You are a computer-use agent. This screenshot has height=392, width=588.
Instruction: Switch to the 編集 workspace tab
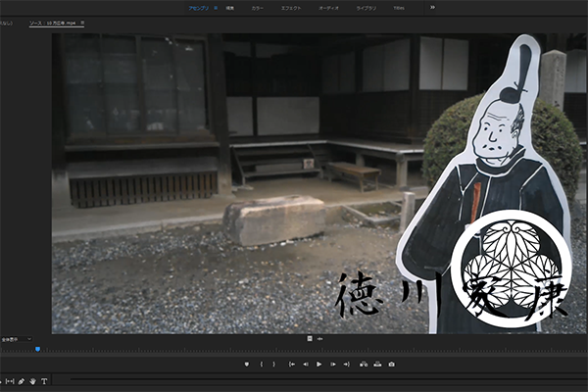tap(230, 8)
